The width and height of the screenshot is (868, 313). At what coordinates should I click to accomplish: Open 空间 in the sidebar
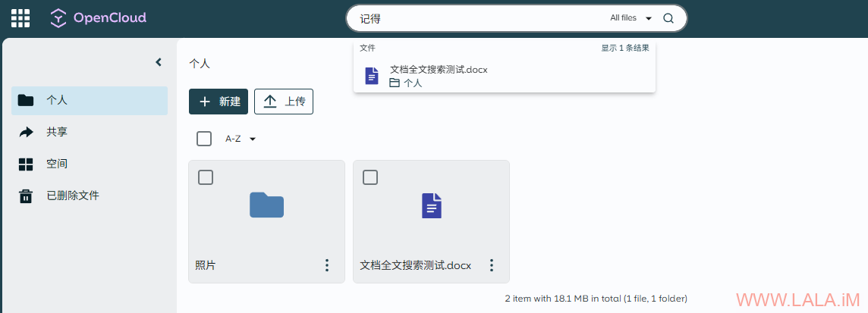click(57, 164)
